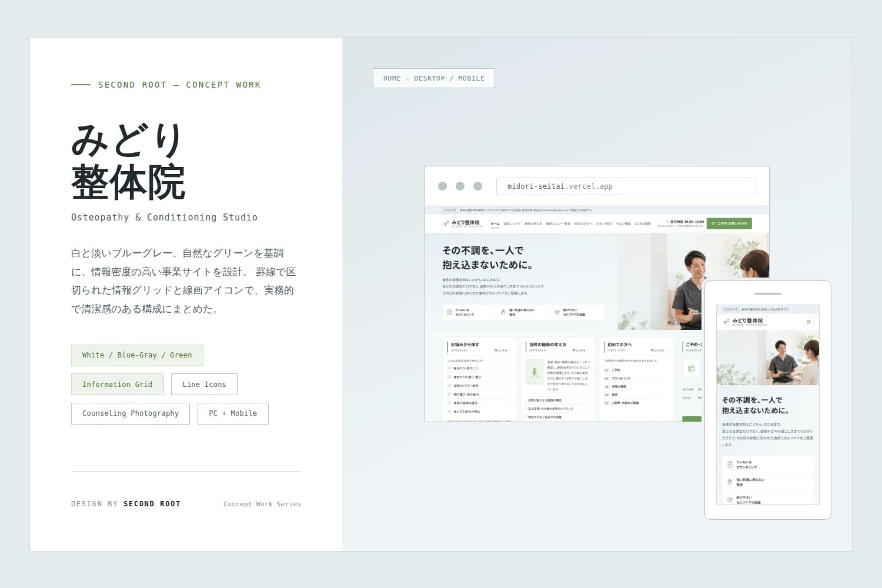
Task: Click self-care heart icon in desktop hero features
Action: pyautogui.click(x=557, y=312)
